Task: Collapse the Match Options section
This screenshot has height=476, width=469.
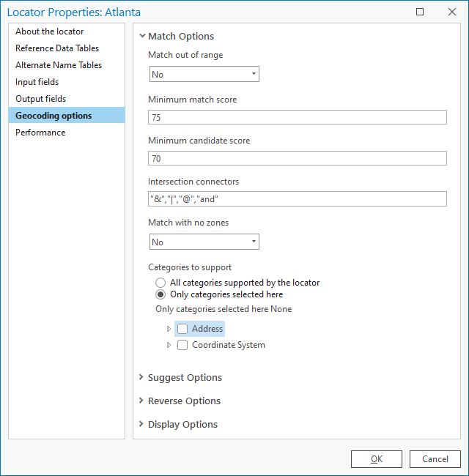Action: point(142,36)
